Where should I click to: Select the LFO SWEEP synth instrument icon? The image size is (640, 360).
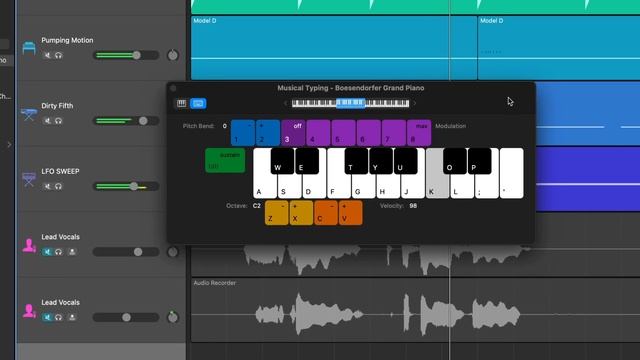point(29,179)
